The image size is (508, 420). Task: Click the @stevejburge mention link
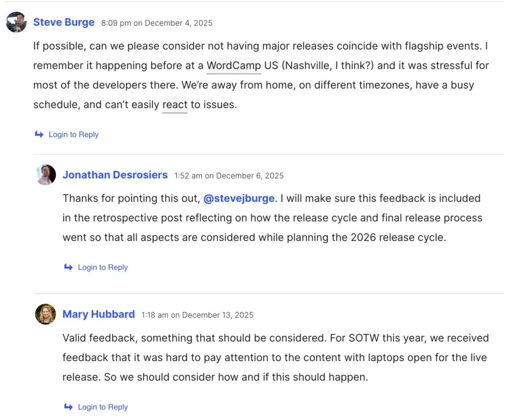tap(240, 198)
